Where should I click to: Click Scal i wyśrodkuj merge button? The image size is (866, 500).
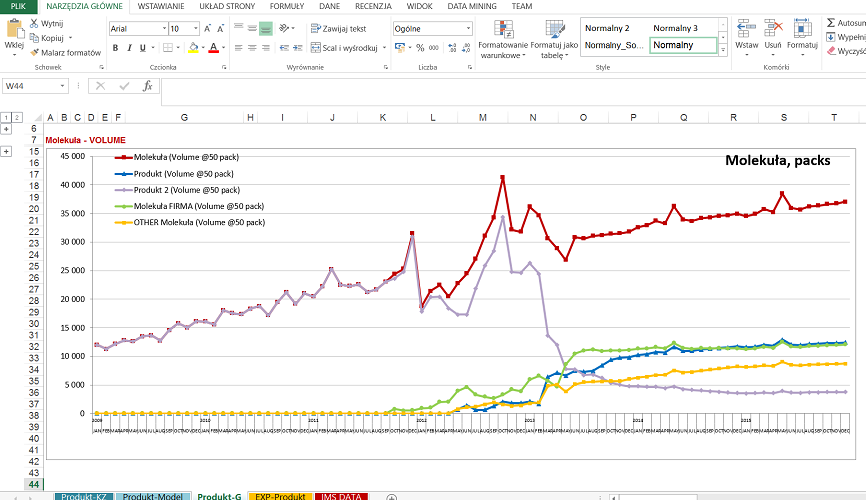click(344, 48)
